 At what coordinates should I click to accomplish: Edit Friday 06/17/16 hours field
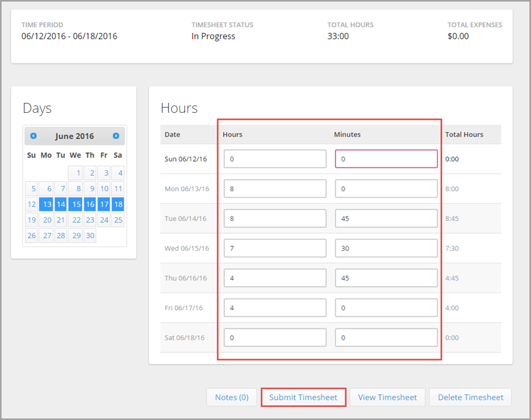[x=275, y=308]
